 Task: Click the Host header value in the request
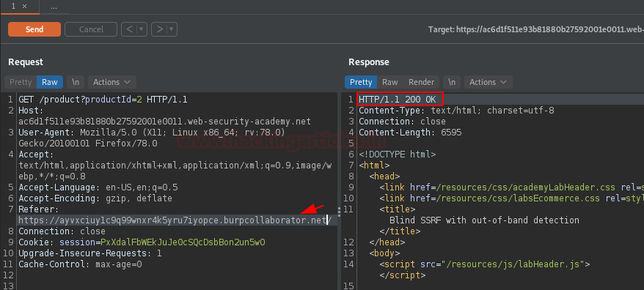pos(165,122)
